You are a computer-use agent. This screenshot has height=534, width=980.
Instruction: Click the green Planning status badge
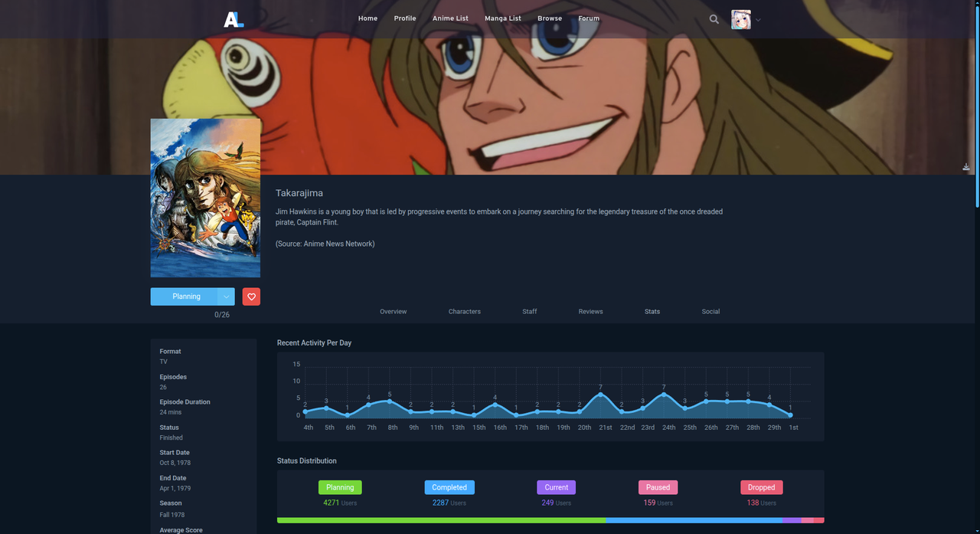coord(340,487)
